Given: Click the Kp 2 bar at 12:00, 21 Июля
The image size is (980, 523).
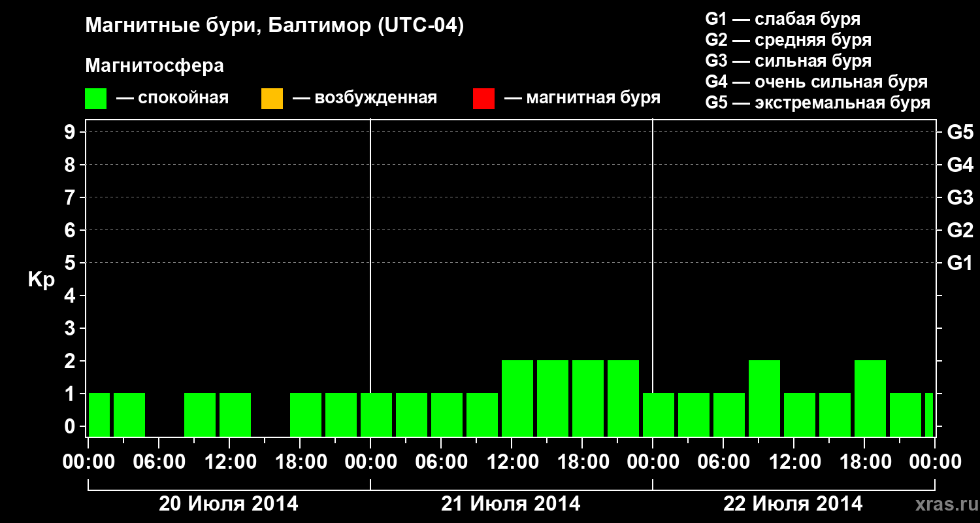Looking at the screenshot, I should pos(517,398).
